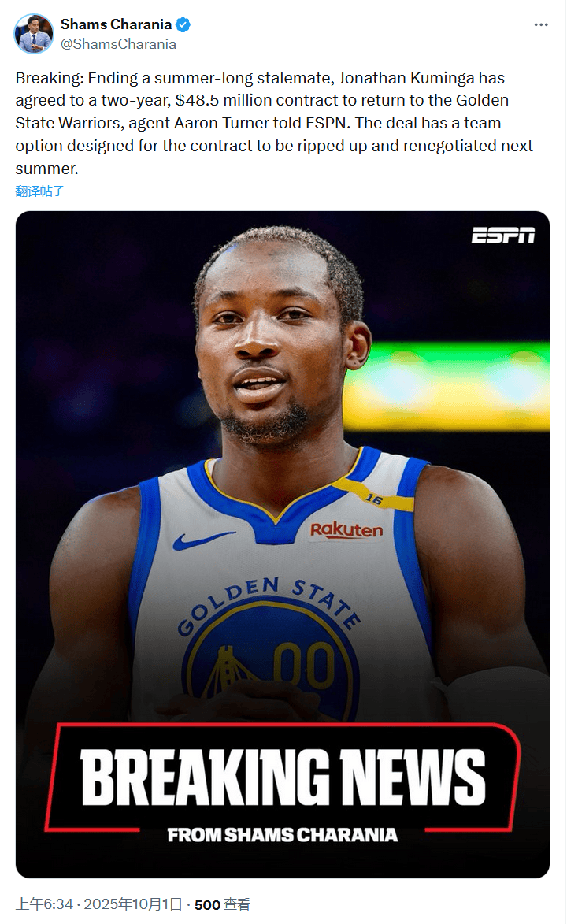567x924 pixels.
Task: Click the 2025年10月1日 post date
Action: 133,904
